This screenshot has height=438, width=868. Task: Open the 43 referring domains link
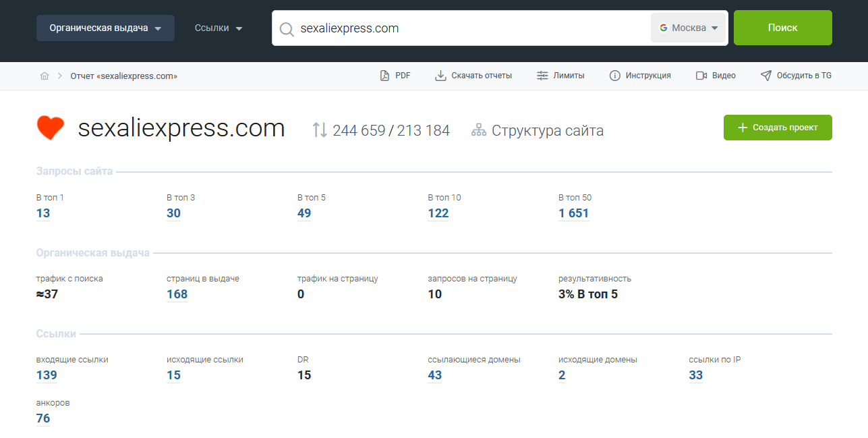tap(434, 375)
